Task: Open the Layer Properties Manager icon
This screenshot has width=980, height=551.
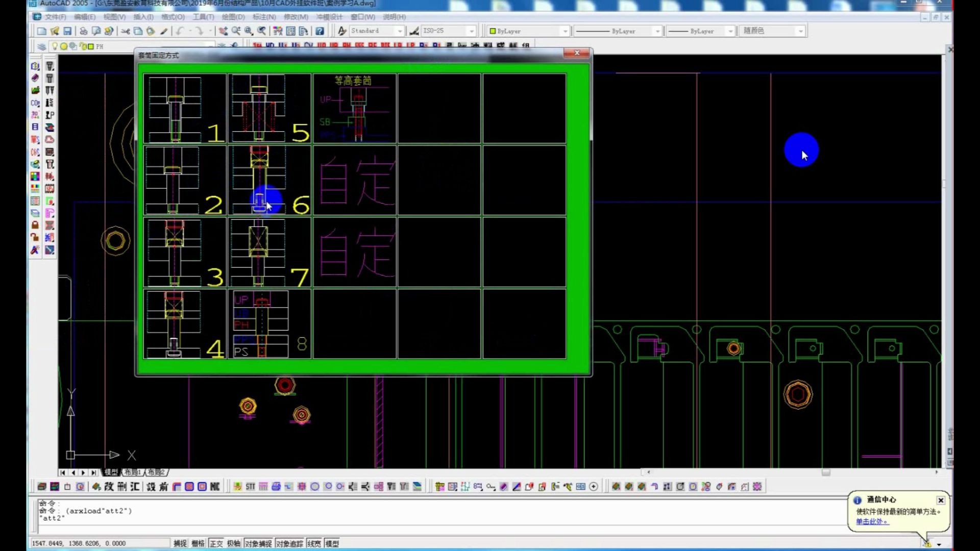Action: [x=42, y=46]
